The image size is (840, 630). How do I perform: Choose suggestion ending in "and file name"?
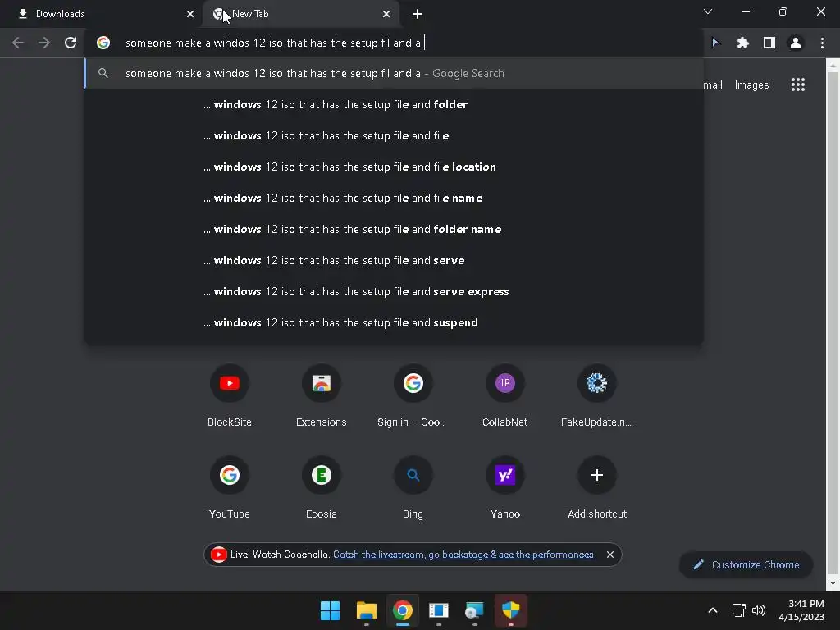(x=394, y=198)
